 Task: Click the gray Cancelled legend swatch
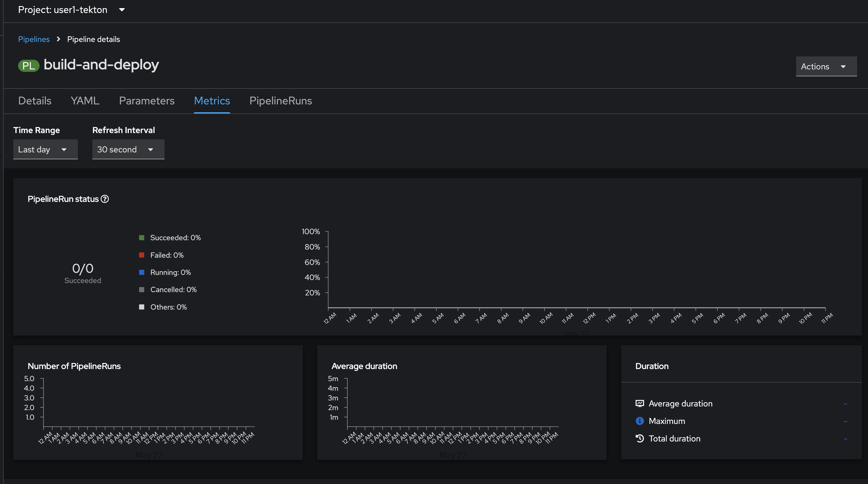click(142, 290)
